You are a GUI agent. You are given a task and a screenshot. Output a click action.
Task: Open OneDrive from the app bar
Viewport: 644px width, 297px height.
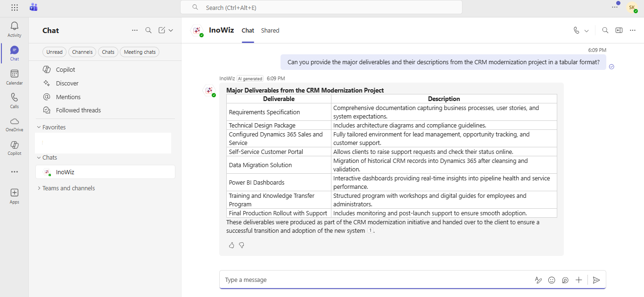(14, 124)
